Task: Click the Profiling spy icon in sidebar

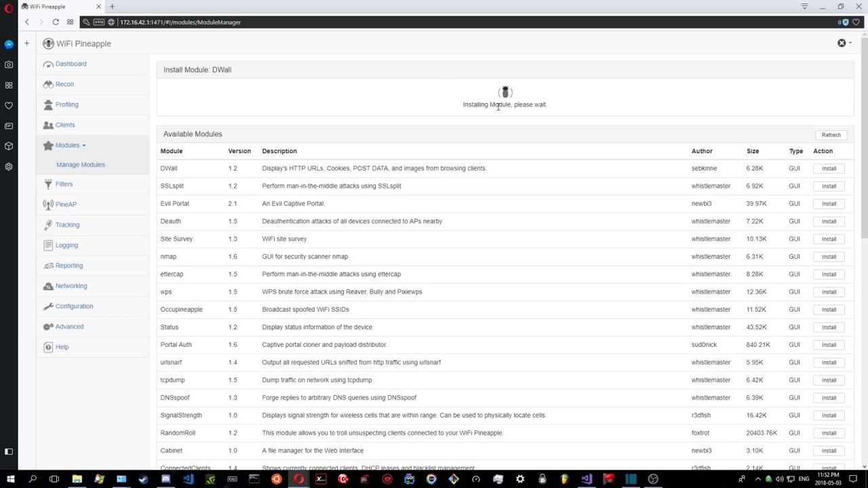Action: (x=48, y=104)
